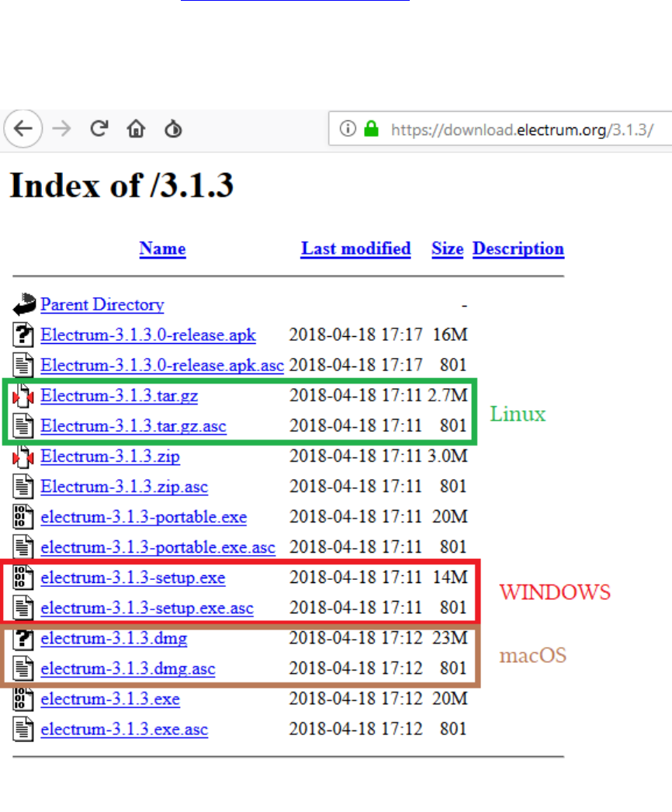Open electrum-3.1.3-setup.exe.asc signature link
The height and width of the screenshot is (812, 672).
tap(147, 607)
